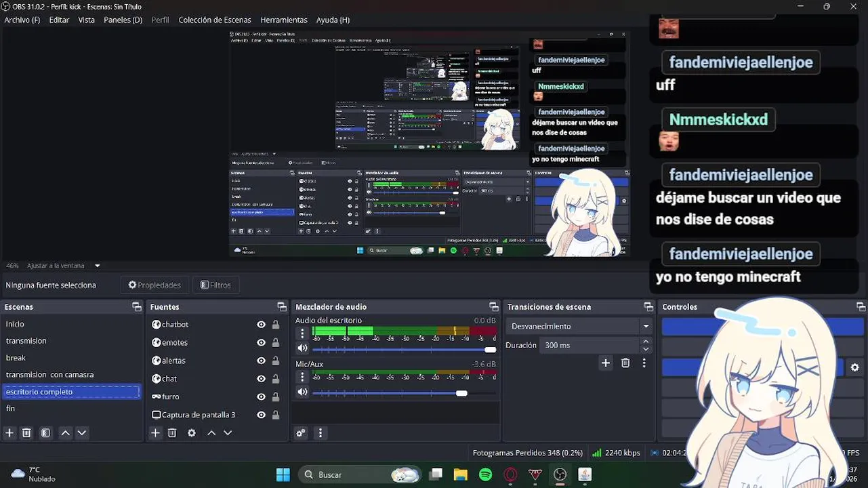Toggle padlock on furro source
The image size is (868, 488).
click(x=276, y=396)
